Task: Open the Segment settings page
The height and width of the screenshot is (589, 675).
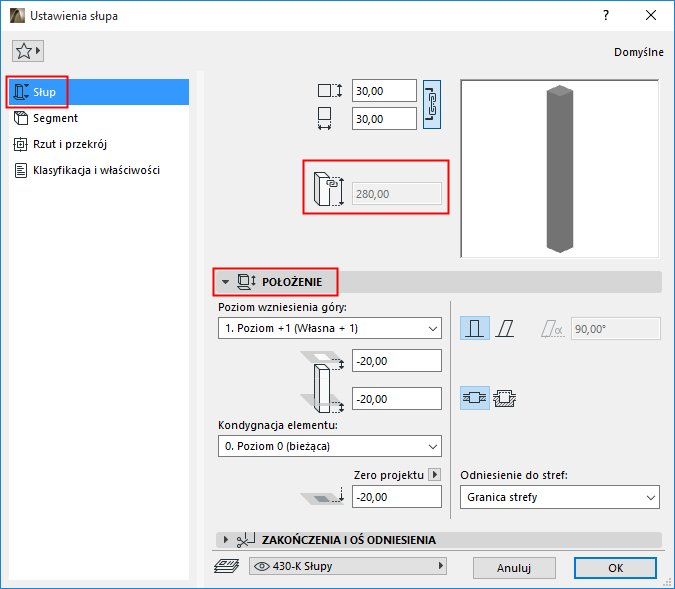Action: coord(99,118)
